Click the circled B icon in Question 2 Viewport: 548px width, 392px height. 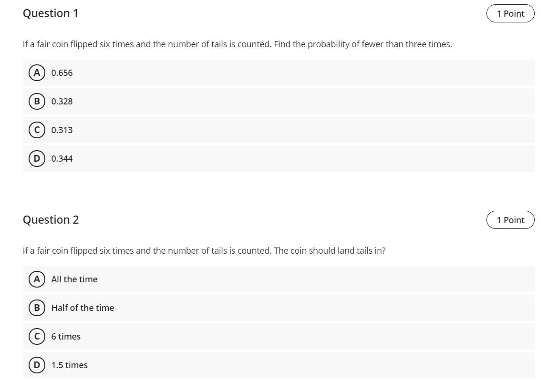click(x=36, y=308)
